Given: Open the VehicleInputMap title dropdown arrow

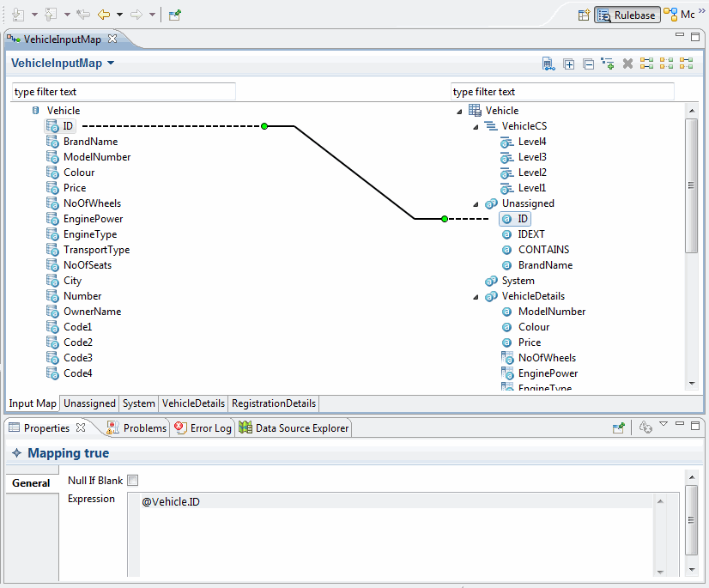Looking at the screenshot, I should pyautogui.click(x=111, y=64).
